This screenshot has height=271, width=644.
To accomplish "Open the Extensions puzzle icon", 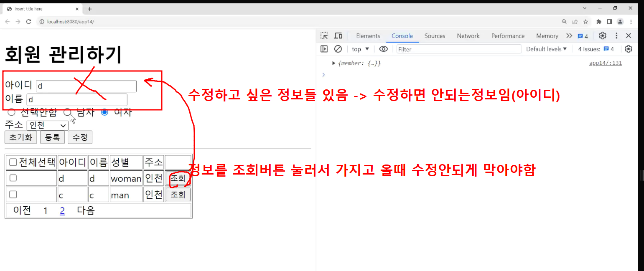I will tap(599, 22).
